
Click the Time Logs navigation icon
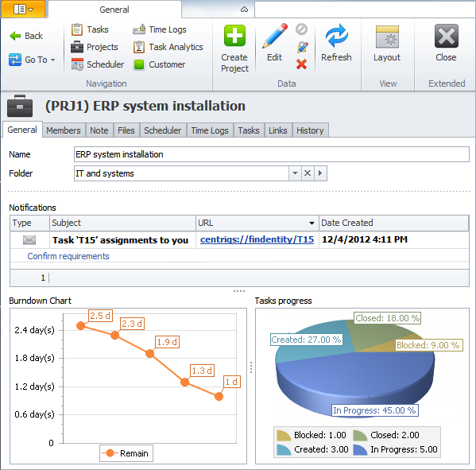click(139, 29)
